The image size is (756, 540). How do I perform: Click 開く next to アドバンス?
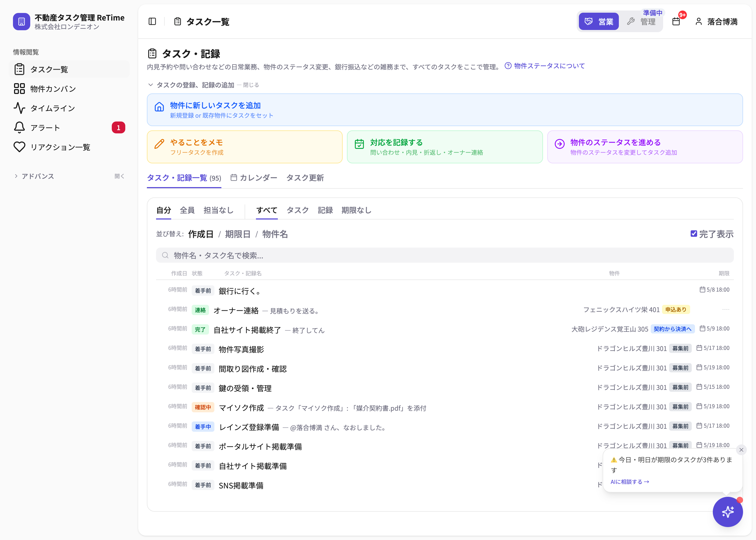119,176
